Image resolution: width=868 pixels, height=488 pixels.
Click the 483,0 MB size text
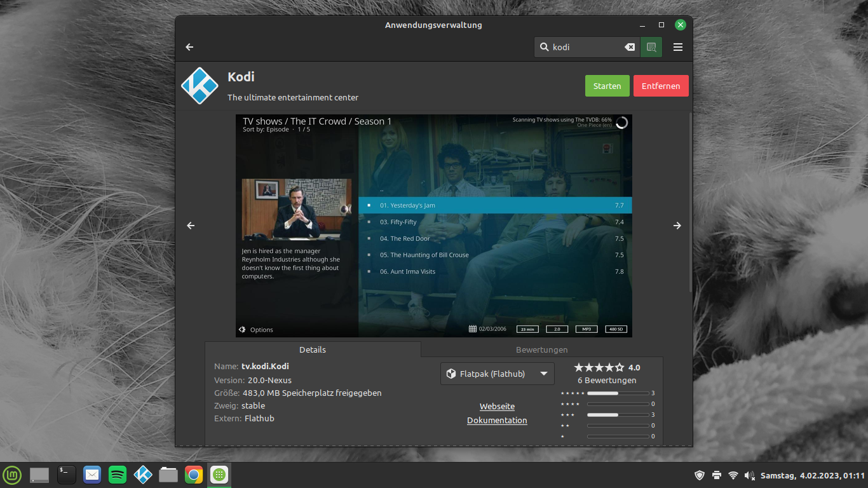312,393
